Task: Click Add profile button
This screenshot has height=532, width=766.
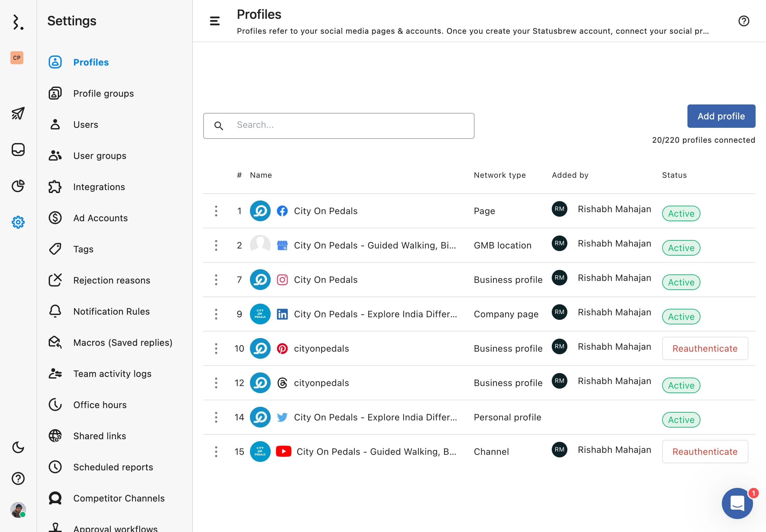Action: point(721,116)
